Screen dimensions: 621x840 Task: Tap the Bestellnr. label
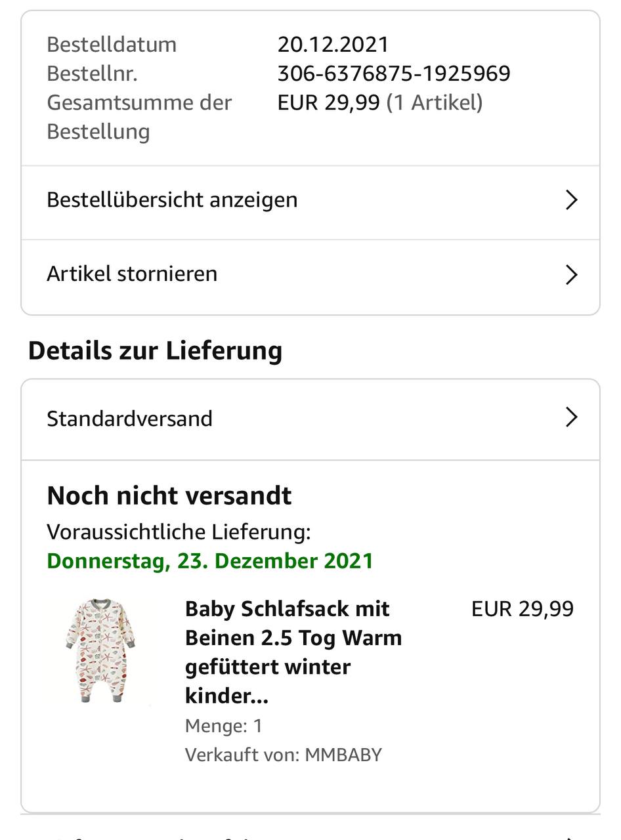pos(92,73)
